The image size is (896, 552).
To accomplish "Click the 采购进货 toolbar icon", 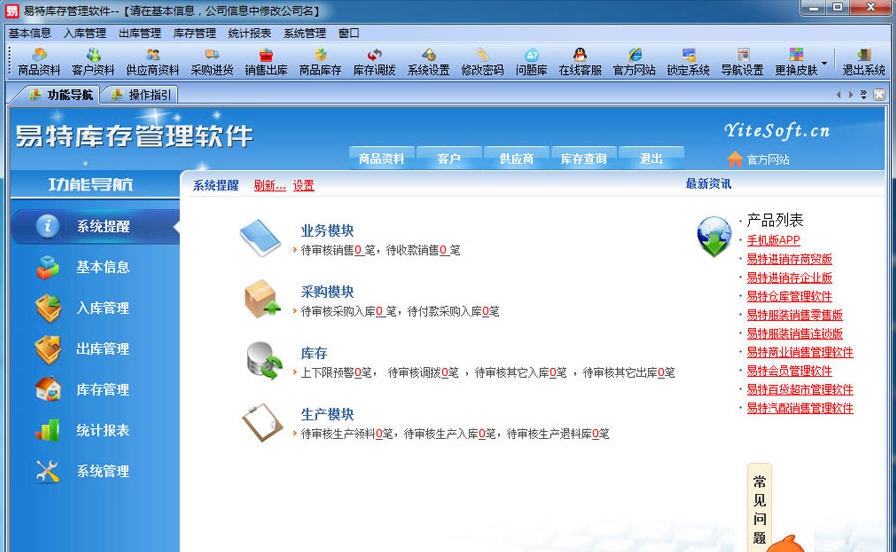I will [x=212, y=62].
